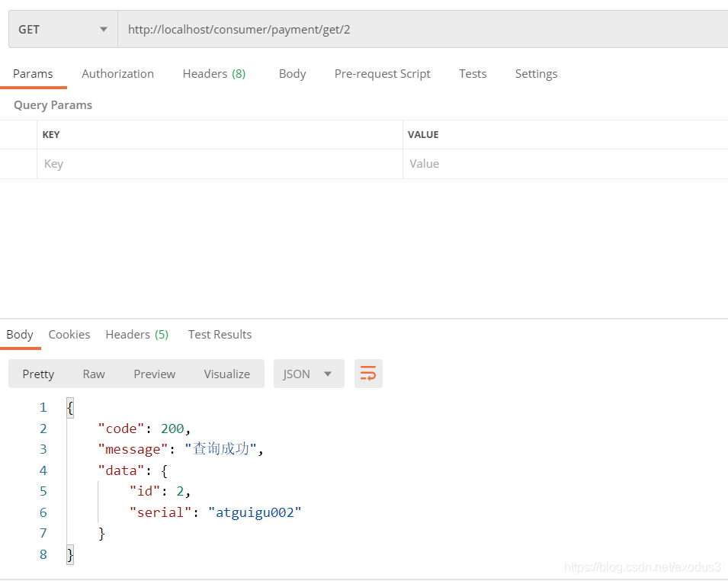This screenshot has height=581, width=728.
Task: Open the Test Results tab
Action: coord(220,335)
